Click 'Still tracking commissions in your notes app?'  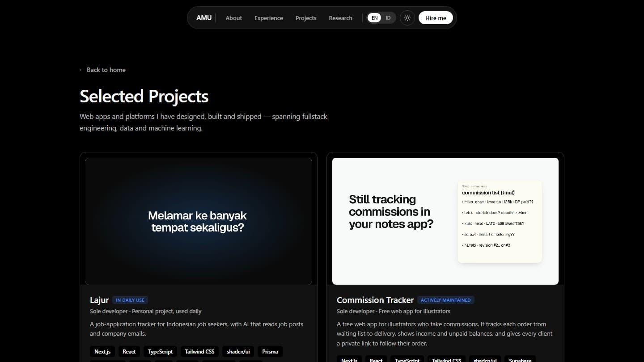[391, 211]
